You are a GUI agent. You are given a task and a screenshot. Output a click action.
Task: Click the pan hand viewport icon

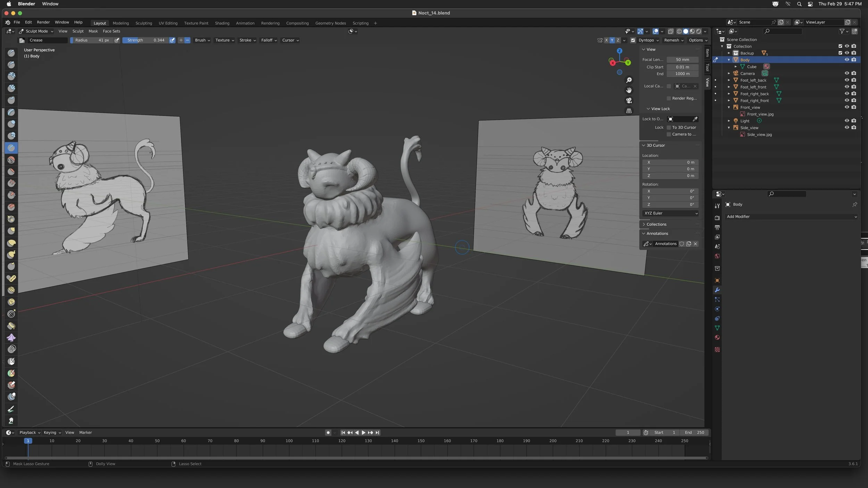(629, 90)
